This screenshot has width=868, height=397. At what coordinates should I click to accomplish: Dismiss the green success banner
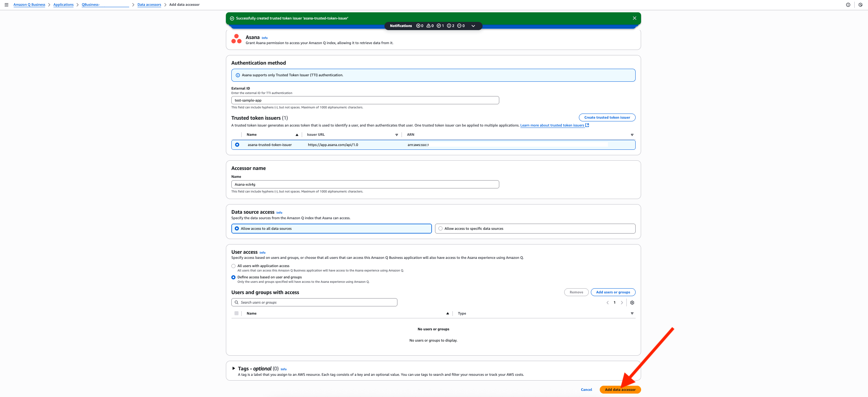coord(634,18)
